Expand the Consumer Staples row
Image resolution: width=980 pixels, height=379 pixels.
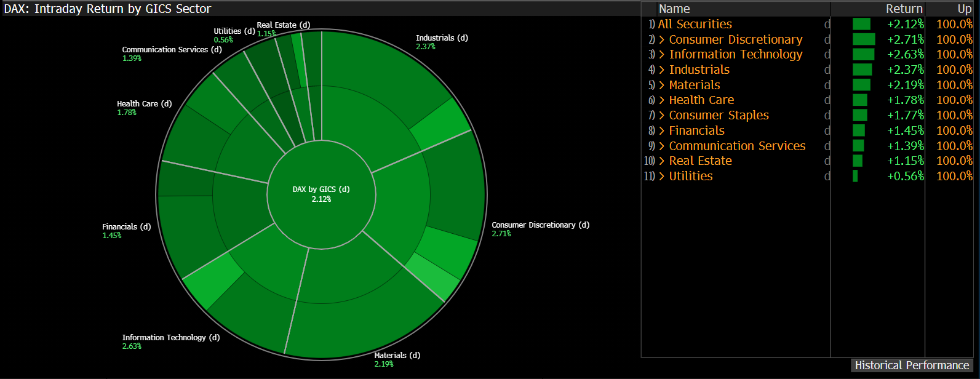pos(662,116)
